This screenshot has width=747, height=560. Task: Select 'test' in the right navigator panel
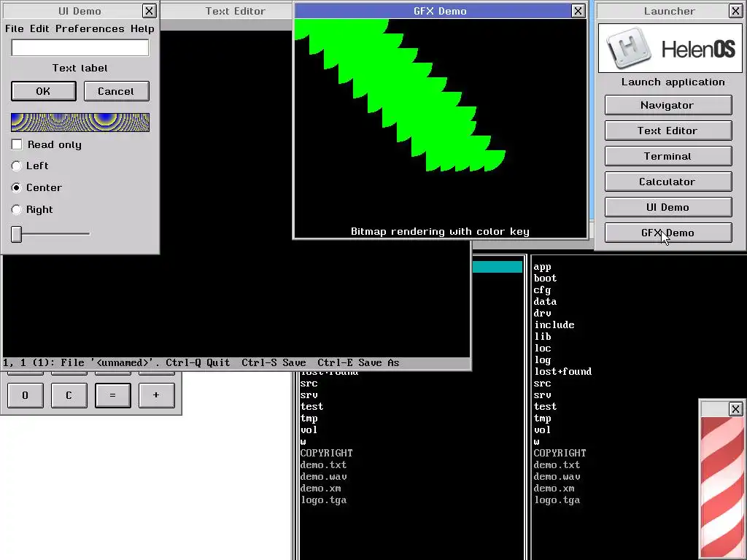coord(546,407)
